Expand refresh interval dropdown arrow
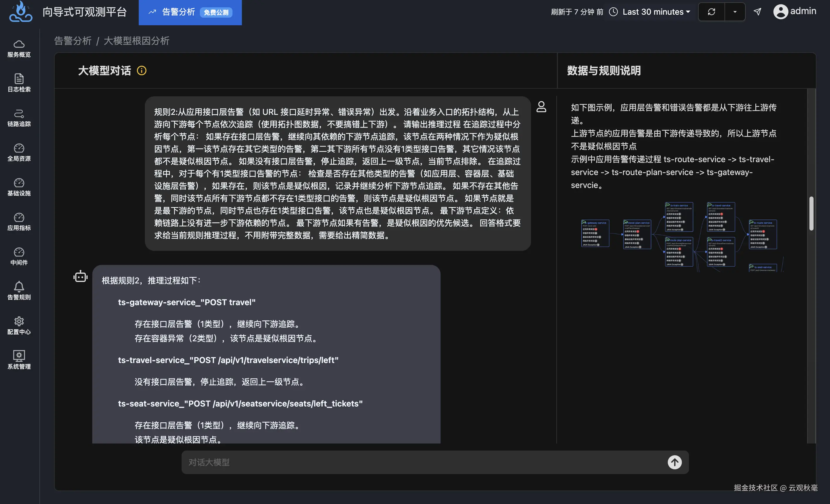The width and height of the screenshot is (830, 504). [x=735, y=12]
